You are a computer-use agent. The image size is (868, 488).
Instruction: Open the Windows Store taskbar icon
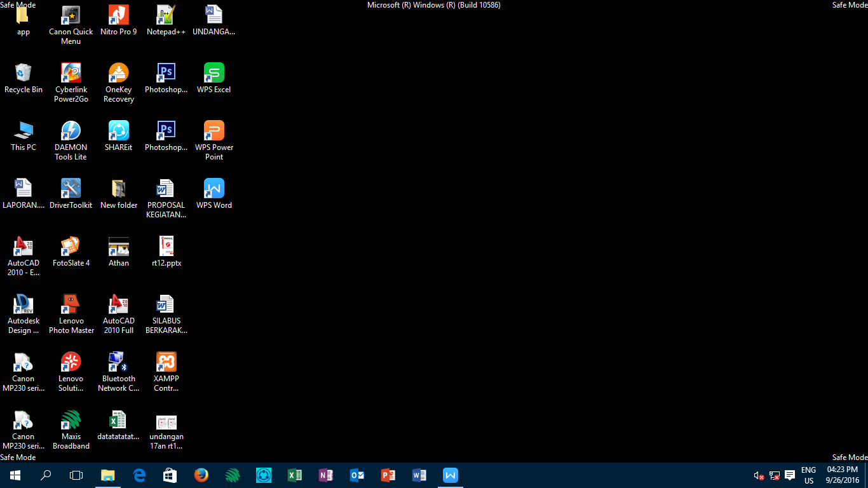tap(170, 475)
